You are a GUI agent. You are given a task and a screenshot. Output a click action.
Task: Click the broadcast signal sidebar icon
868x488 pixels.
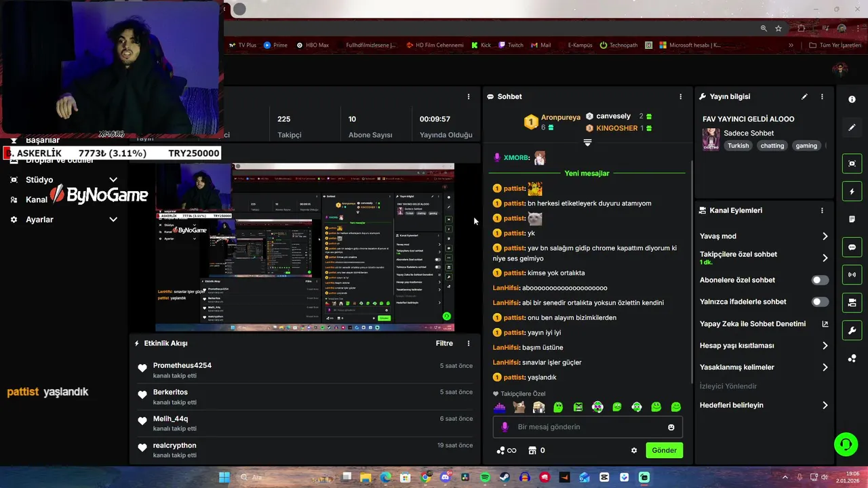852,274
